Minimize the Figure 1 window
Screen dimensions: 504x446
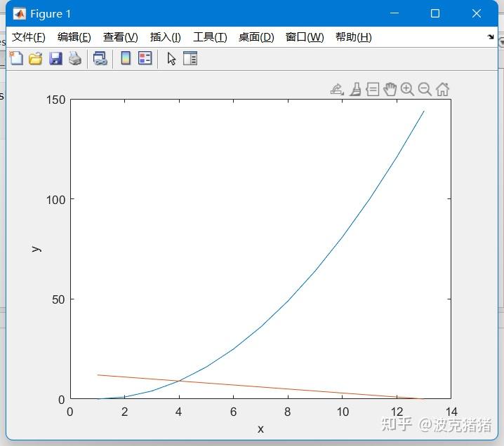click(x=394, y=13)
